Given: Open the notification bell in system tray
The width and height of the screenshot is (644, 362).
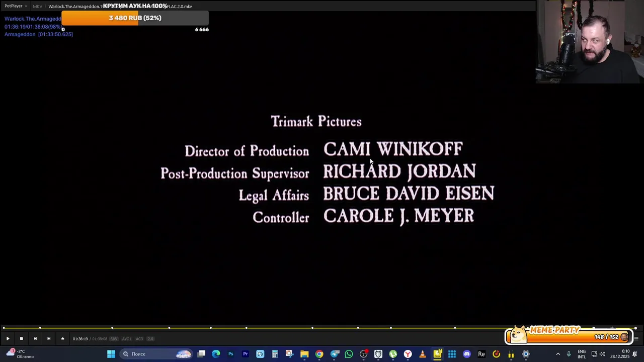Looking at the screenshot, I should pyautogui.click(x=635, y=354).
